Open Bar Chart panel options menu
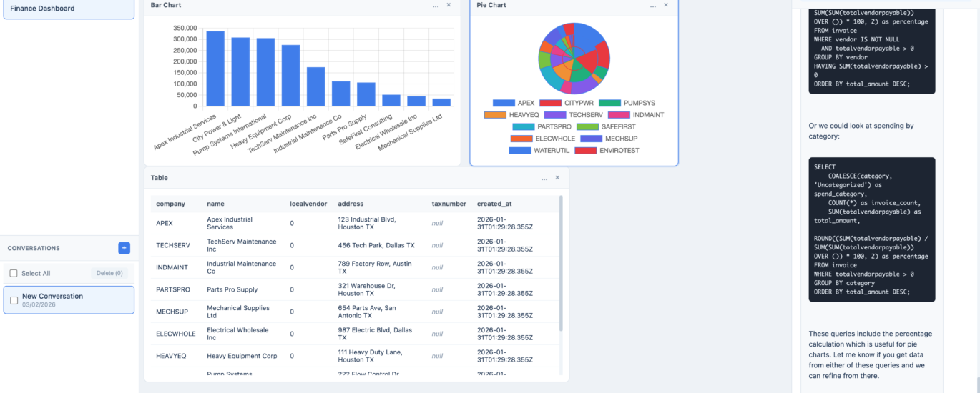 click(x=436, y=6)
